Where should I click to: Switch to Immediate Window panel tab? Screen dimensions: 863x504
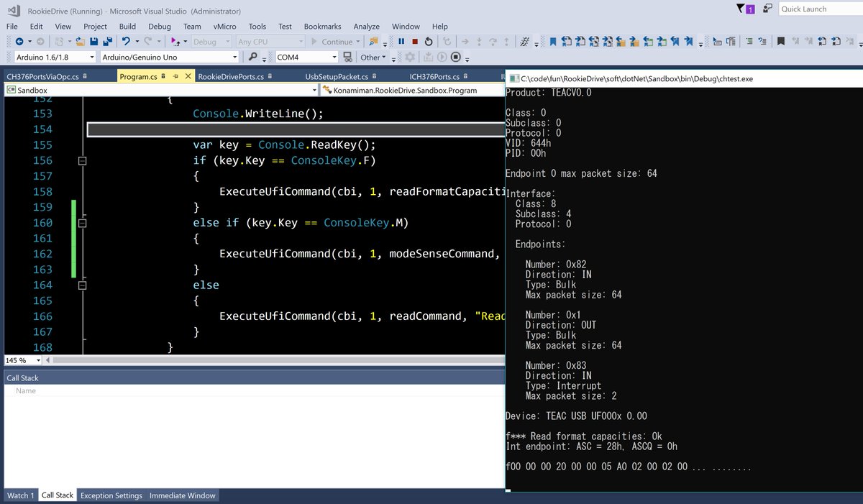tap(181, 495)
